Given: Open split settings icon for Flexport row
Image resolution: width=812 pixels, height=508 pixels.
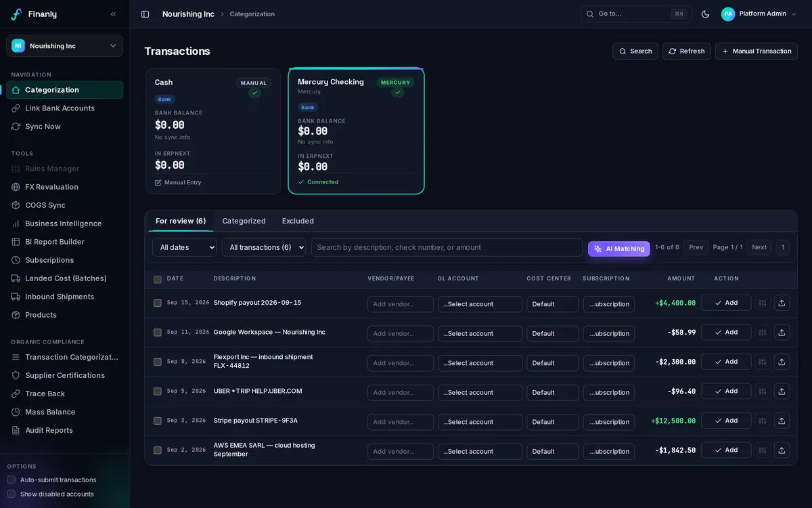Looking at the screenshot, I should pos(763,362).
